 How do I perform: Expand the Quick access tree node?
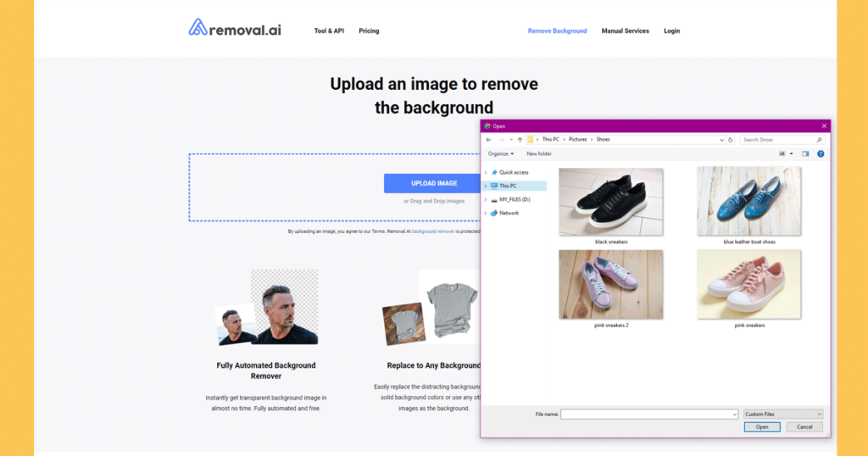[x=486, y=173]
